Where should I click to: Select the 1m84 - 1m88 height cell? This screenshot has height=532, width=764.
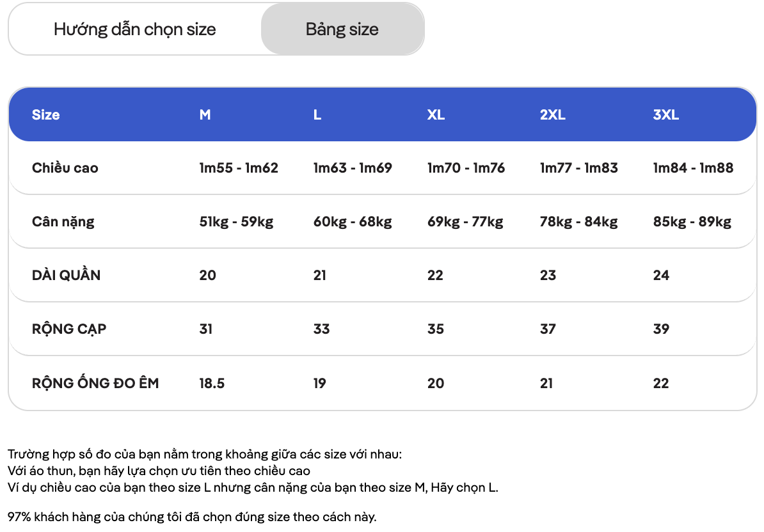[x=694, y=168]
